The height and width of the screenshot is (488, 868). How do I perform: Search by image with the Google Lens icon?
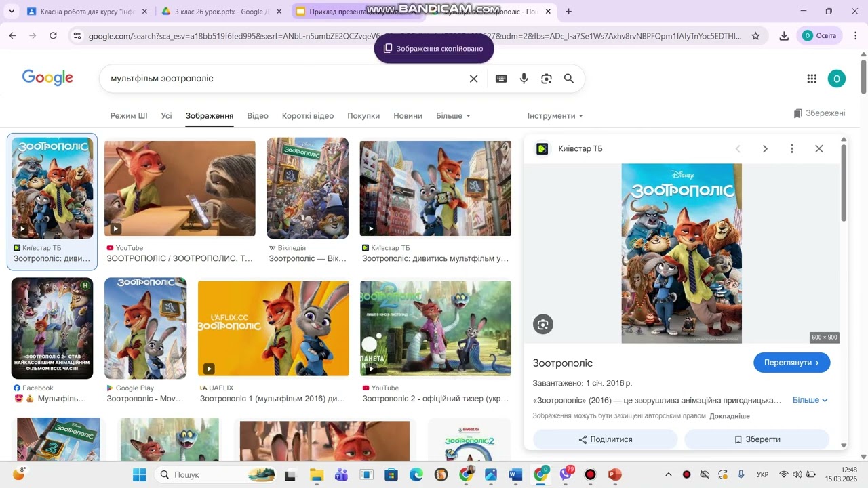coord(547,79)
